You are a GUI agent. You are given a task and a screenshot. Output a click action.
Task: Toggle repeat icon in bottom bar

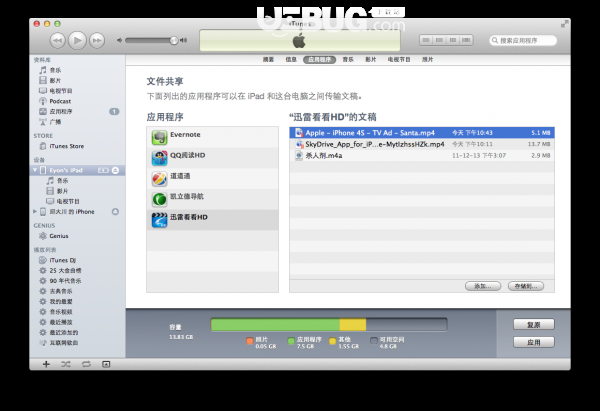(x=86, y=364)
